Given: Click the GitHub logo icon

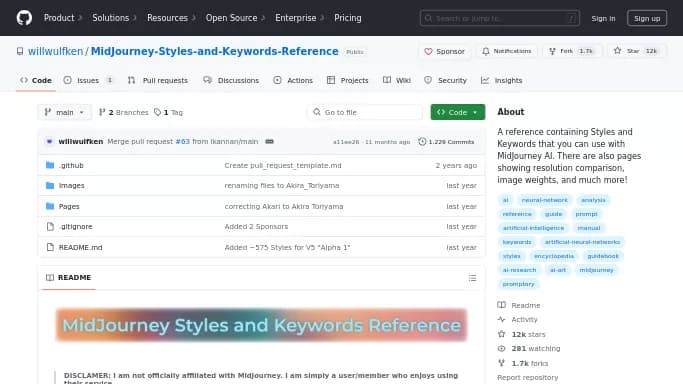Looking at the screenshot, I should click(24, 18).
